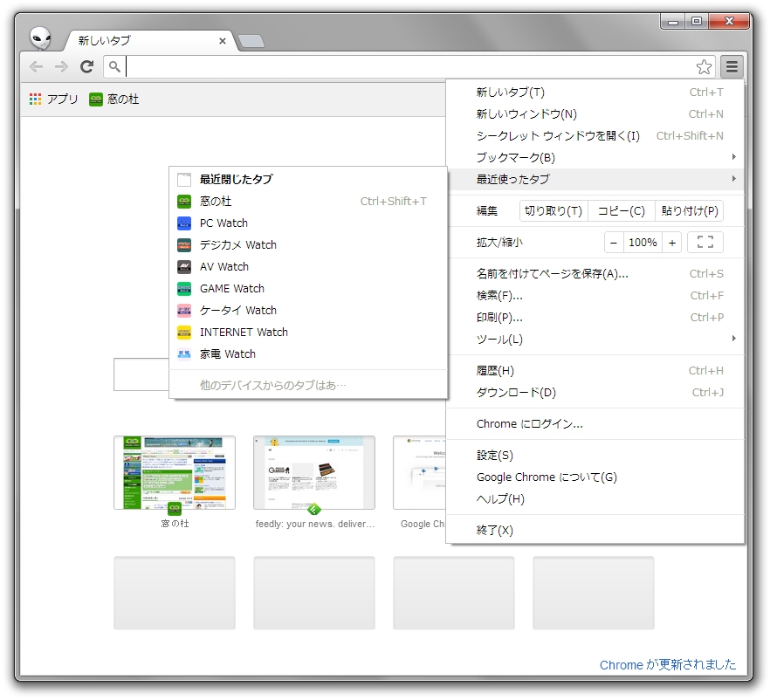Click the Chrome が更新されました link
Viewport: 770px width, 700px height.
pyautogui.click(x=667, y=665)
